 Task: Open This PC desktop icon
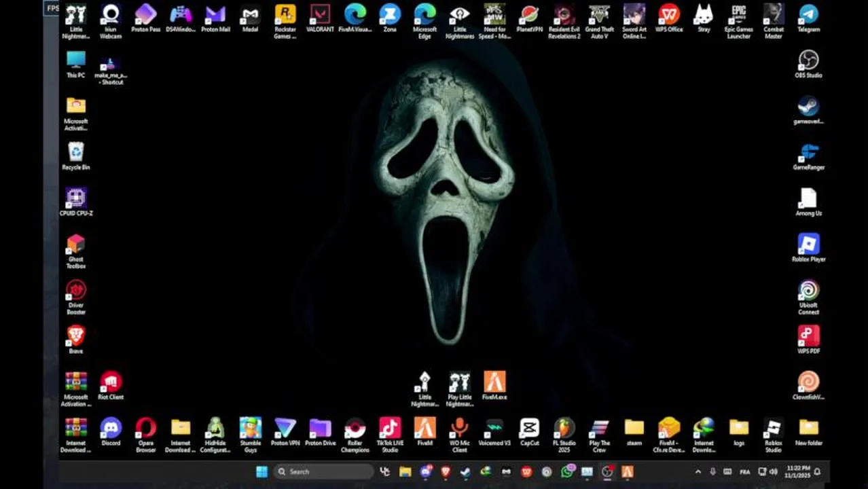coord(76,65)
